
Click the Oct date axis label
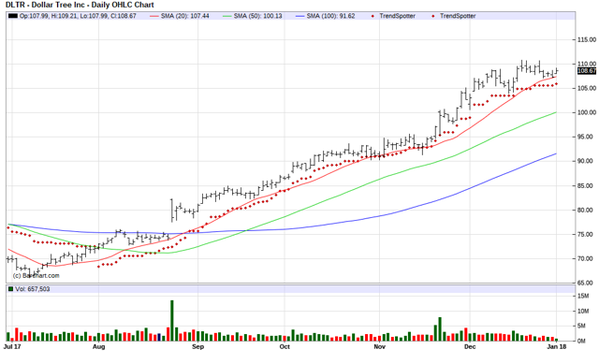285,347
